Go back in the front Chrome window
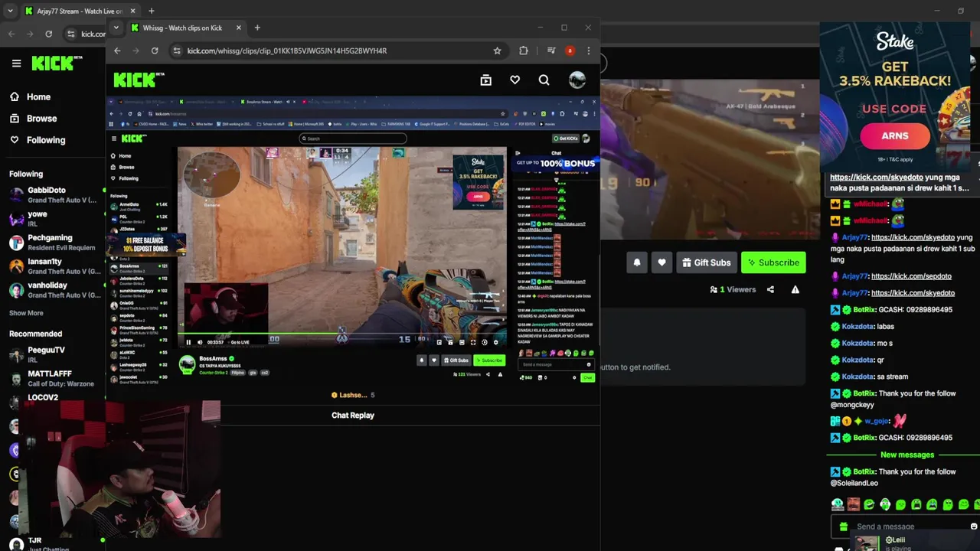 click(x=117, y=51)
